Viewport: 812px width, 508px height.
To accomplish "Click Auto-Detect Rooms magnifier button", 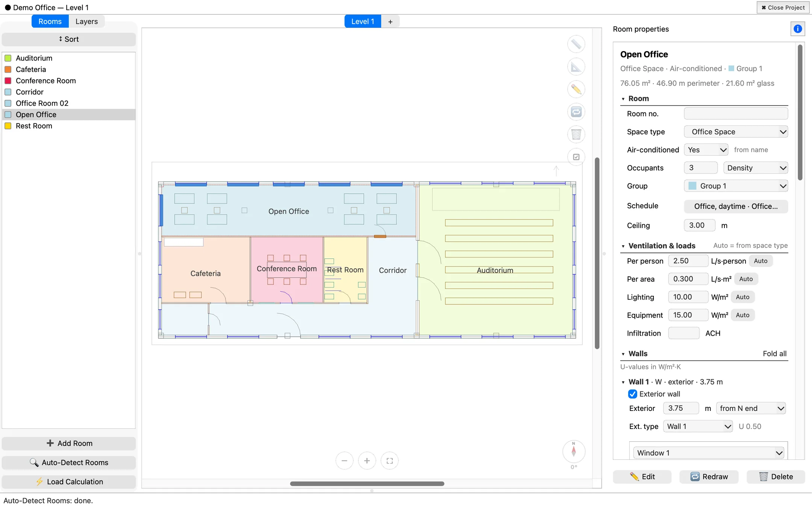I will pyautogui.click(x=69, y=462).
